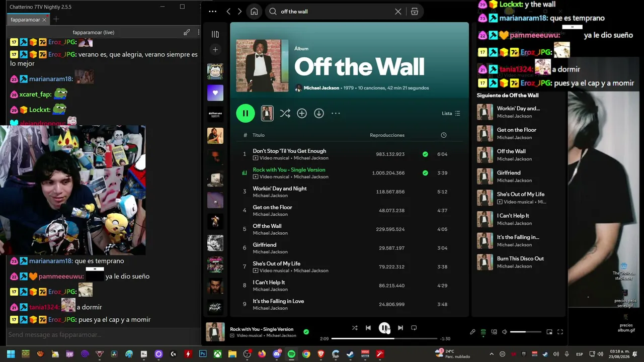Close the fapparamoar tab in Chatterino
This screenshot has height=362, width=644.
pos(44,20)
